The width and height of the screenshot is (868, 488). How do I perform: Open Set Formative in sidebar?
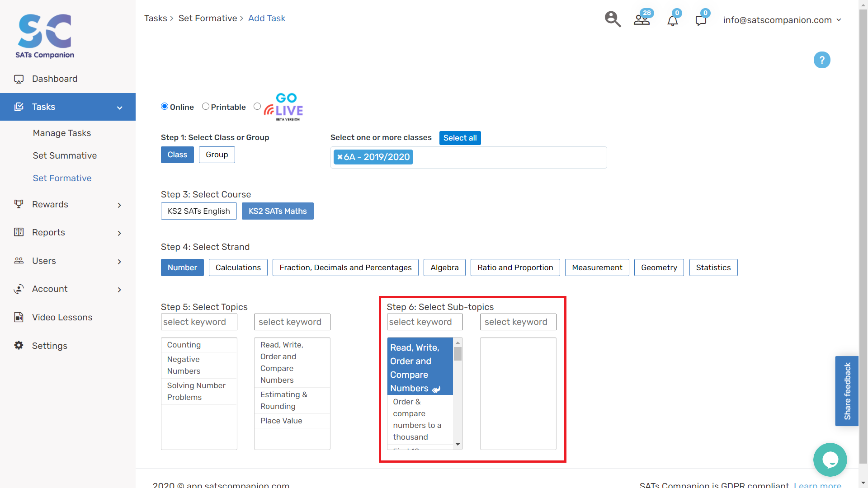point(62,178)
